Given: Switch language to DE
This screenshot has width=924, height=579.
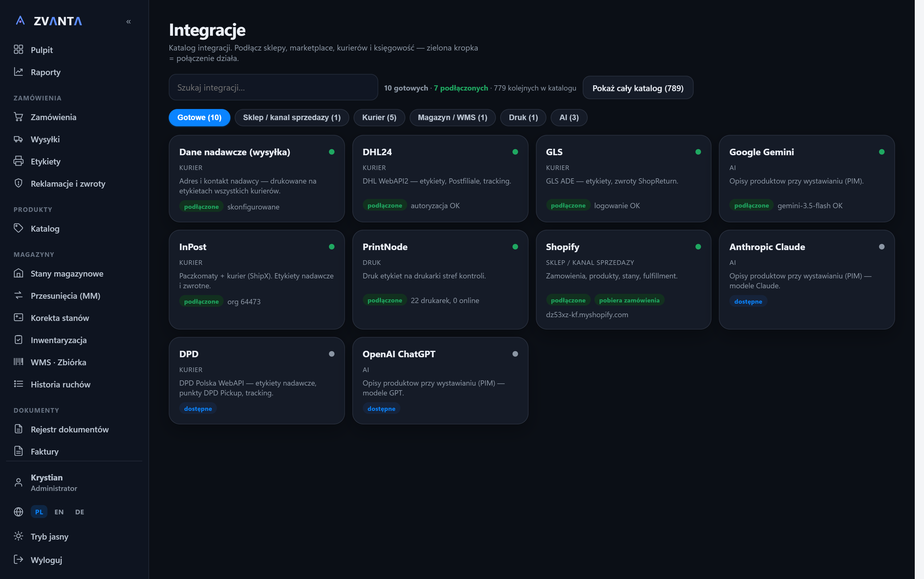Looking at the screenshot, I should pos(80,512).
